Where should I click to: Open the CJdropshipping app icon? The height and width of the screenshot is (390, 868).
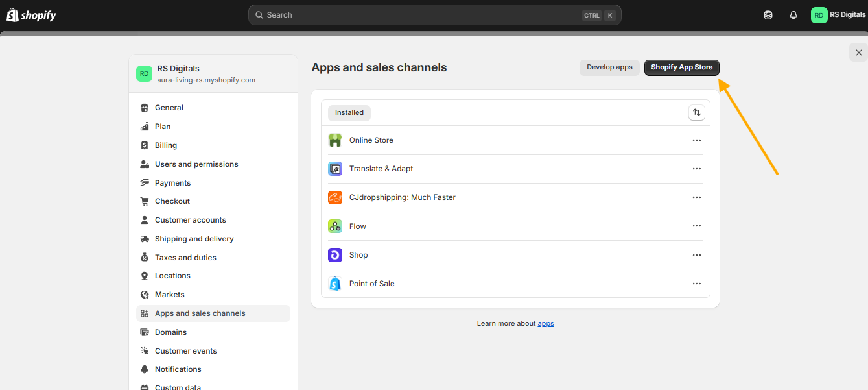pos(335,197)
